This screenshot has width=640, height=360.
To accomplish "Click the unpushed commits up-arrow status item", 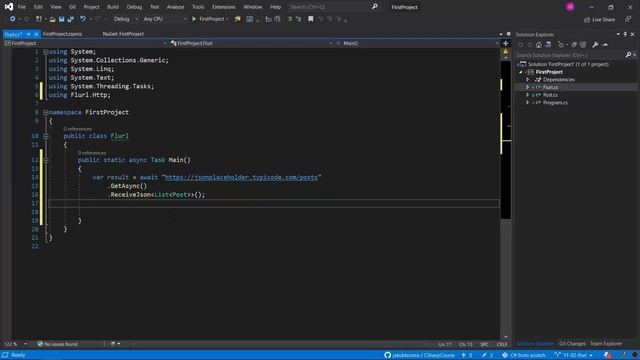I will pyautogui.click(x=467, y=355).
